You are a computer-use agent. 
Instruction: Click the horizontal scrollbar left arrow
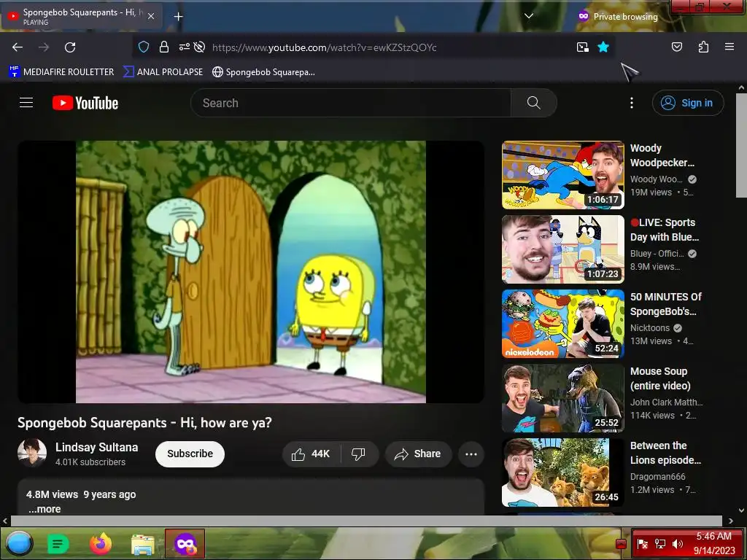click(x=5, y=521)
